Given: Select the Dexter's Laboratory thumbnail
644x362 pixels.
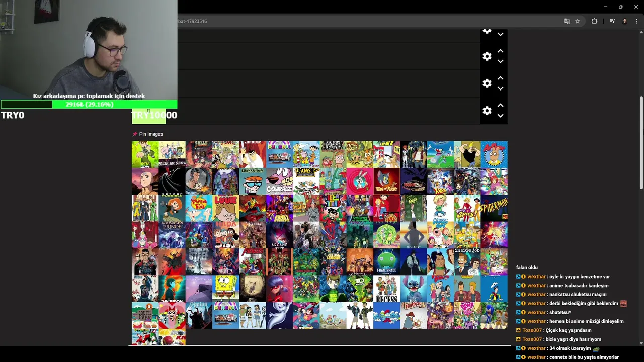Looking at the screenshot, I should pos(253,182).
